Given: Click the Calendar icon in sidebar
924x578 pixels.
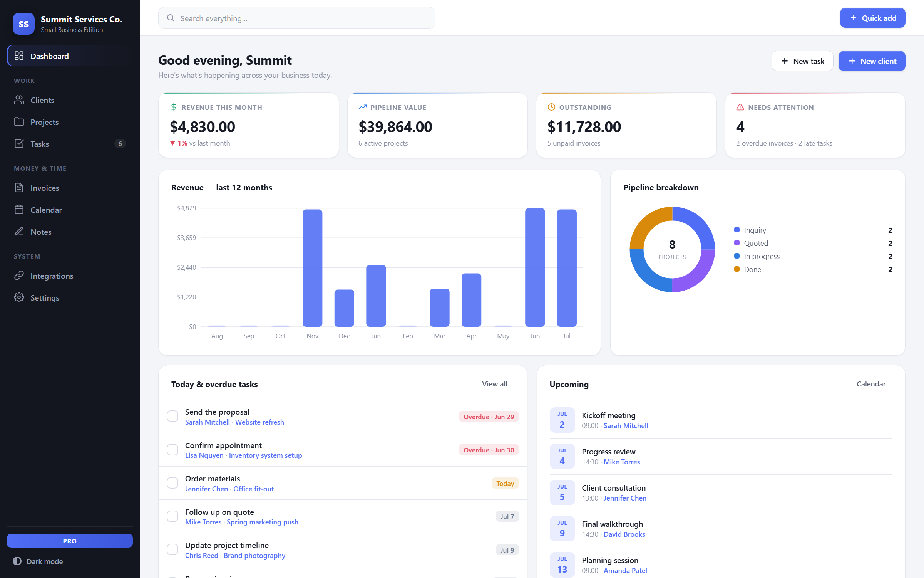Looking at the screenshot, I should pyautogui.click(x=19, y=210).
